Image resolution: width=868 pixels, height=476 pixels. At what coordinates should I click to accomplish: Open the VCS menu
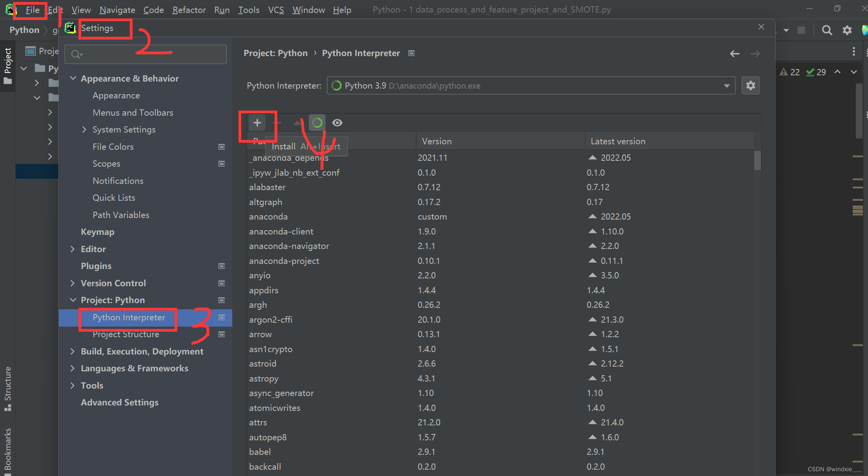click(276, 10)
